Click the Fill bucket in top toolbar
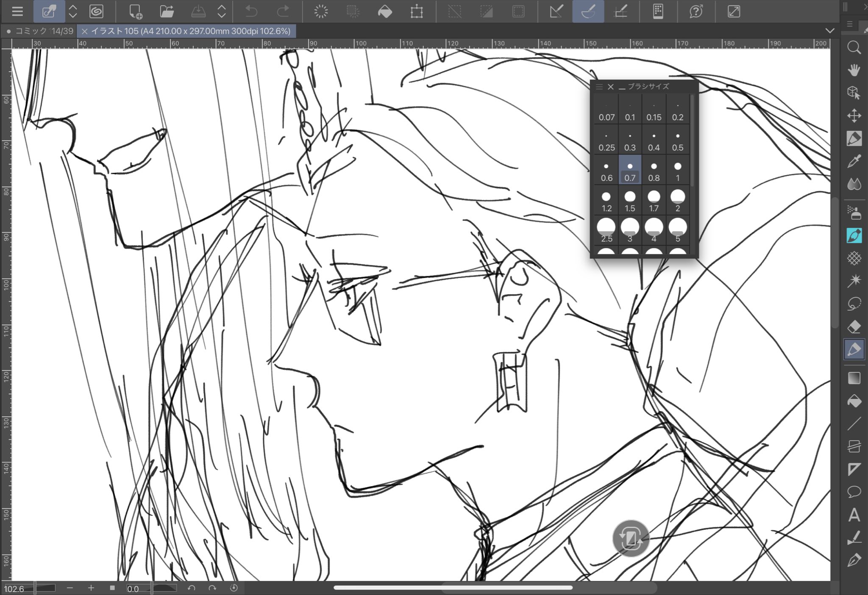 pos(384,11)
